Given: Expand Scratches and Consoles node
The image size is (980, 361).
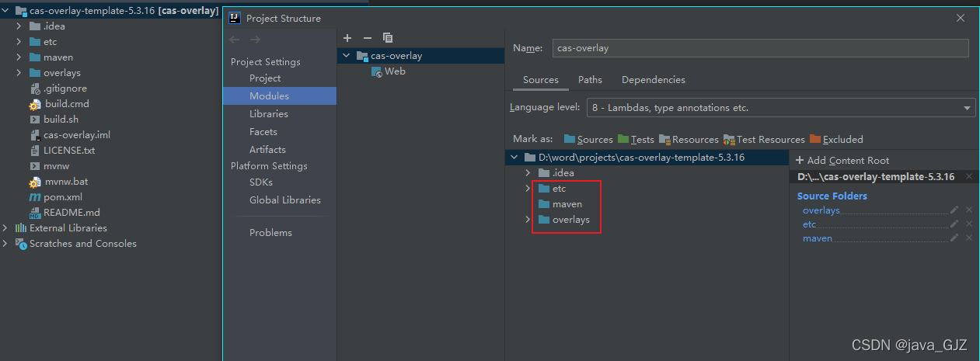Looking at the screenshot, I should (6, 244).
